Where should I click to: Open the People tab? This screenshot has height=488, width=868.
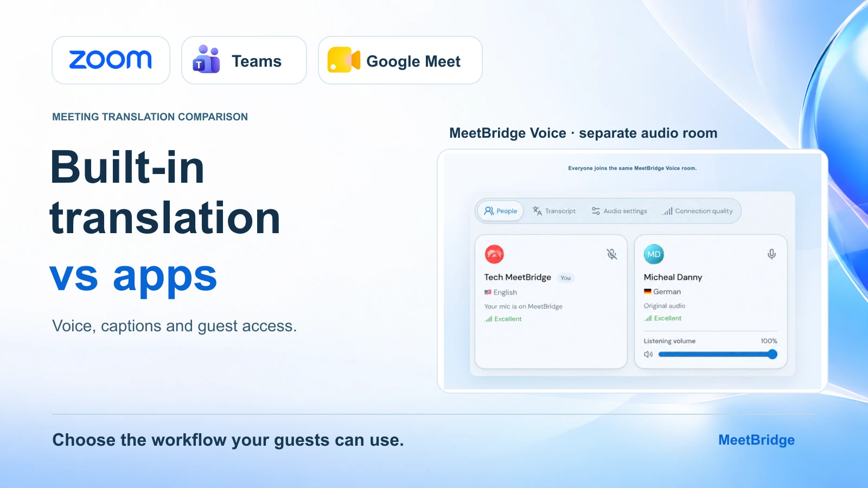[500, 211]
